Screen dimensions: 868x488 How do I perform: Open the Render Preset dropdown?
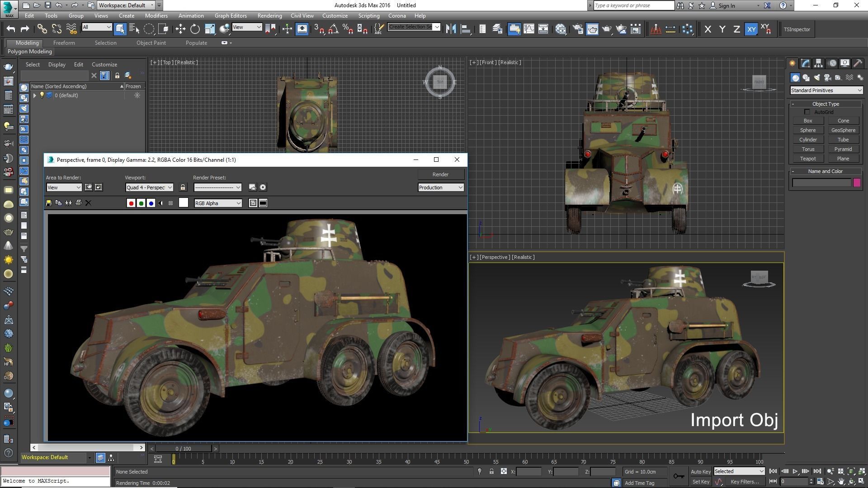click(x=217, y=188)
